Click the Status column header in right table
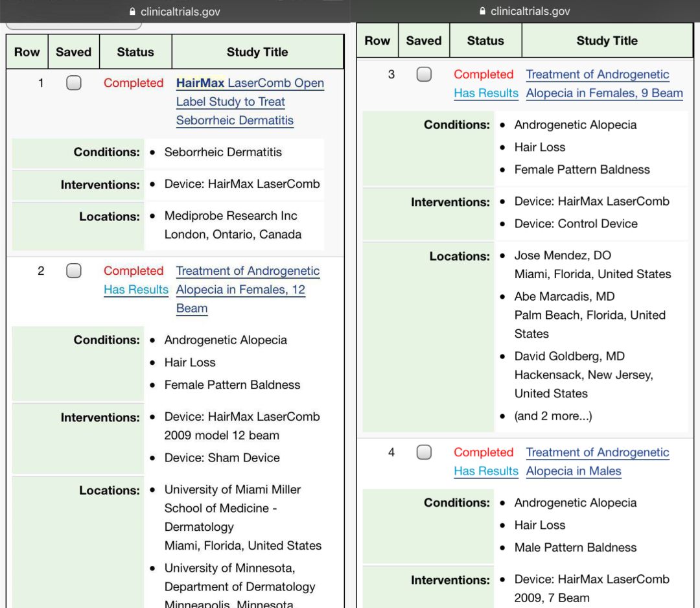This screenshot has height=608, width=700. click(485, 41)
